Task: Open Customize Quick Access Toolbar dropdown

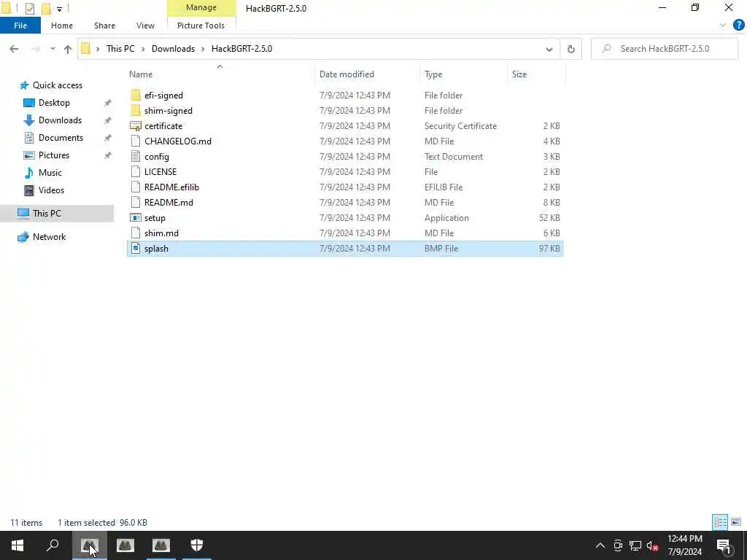Action: (x=59, y=9)
